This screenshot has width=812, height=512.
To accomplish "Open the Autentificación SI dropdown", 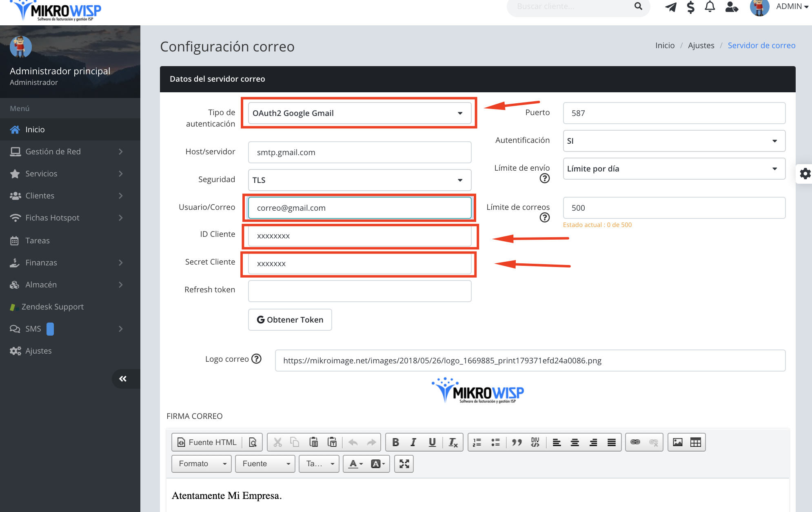I will [674, 141].
